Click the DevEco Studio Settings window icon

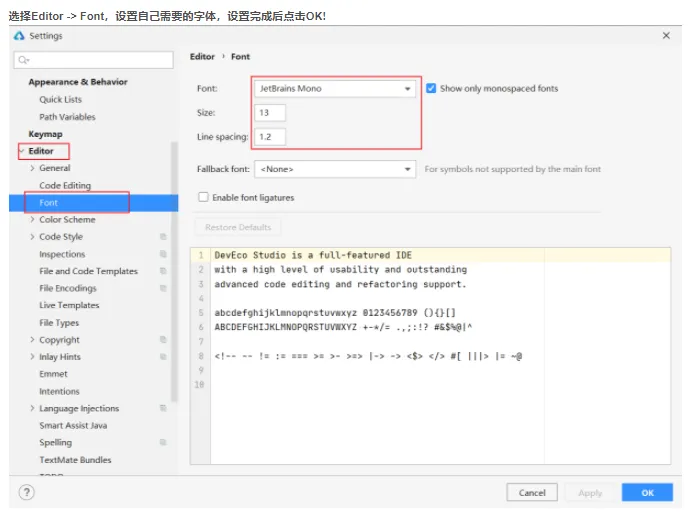(19, 36)
